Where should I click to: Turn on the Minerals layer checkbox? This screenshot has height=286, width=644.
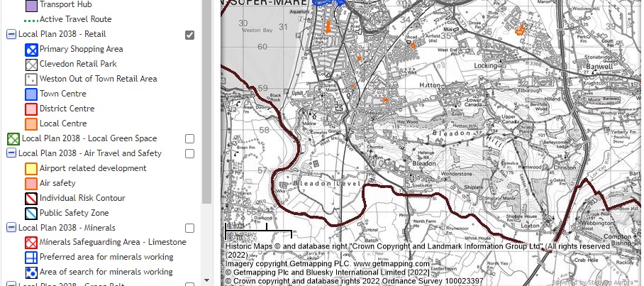tap(189, 229)
